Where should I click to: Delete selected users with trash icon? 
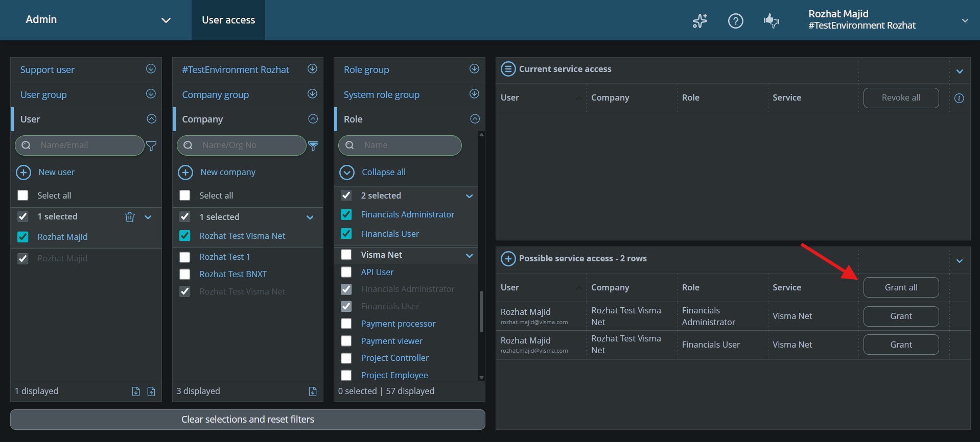click(x=130, y=217)
